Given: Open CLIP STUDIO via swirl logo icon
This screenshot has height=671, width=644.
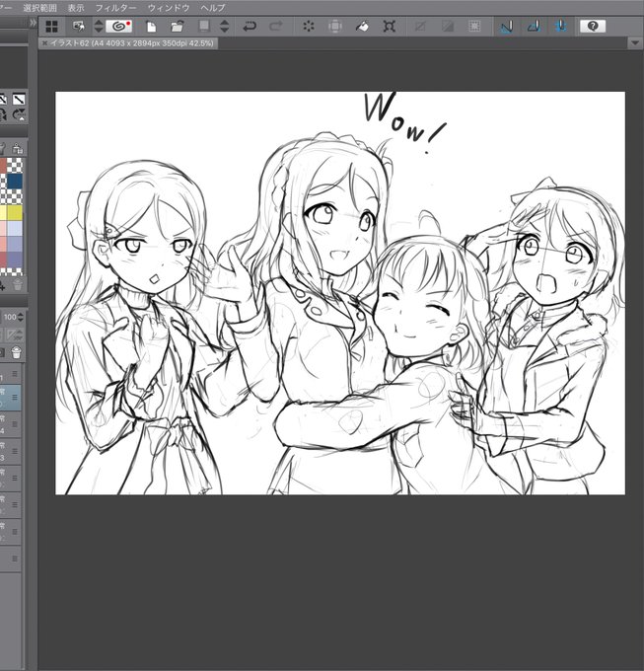Looking at the screenshot, I should [x=119, y=27].
